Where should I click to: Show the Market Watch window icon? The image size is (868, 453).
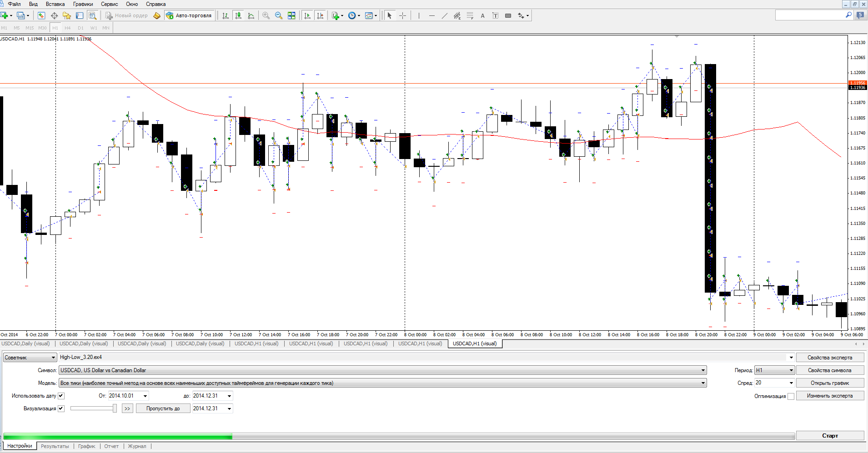[x=41, y=15]
